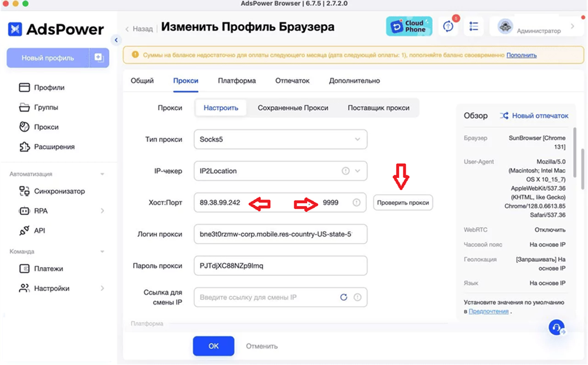The image size is (588, 365).
Task: Click the Пополнить link
Action: (x=521, y=55)
